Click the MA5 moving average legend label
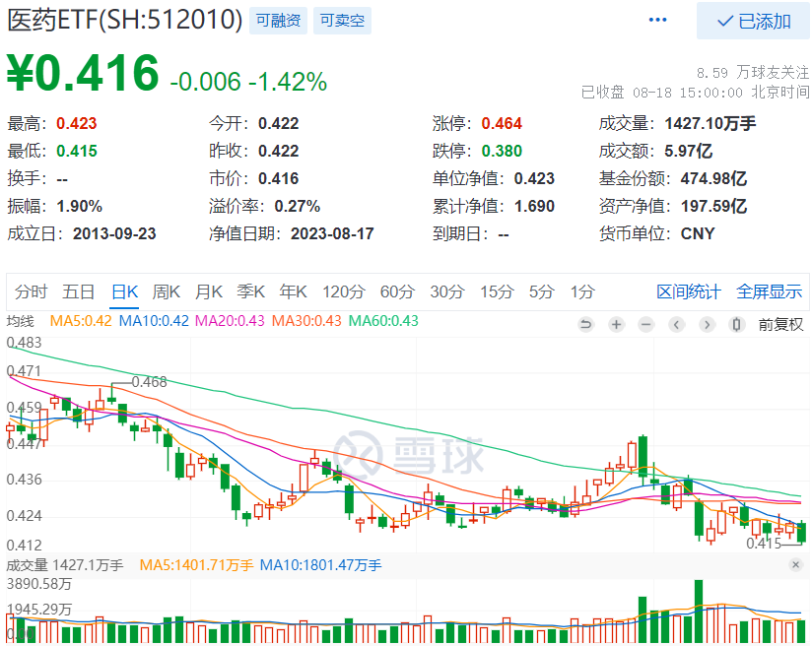Screen dimensions: 812x646 (x=80, y=321)
